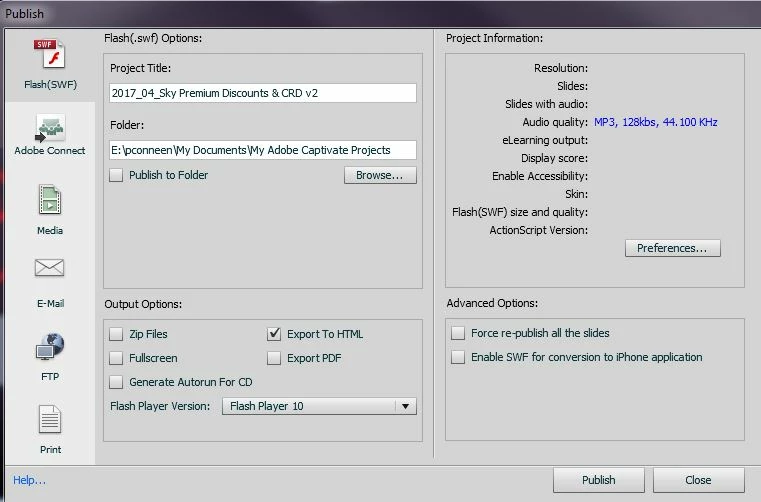Click the Media label under filmstrip
Viewport: 761px width, 502px height.
pos(50,231)
